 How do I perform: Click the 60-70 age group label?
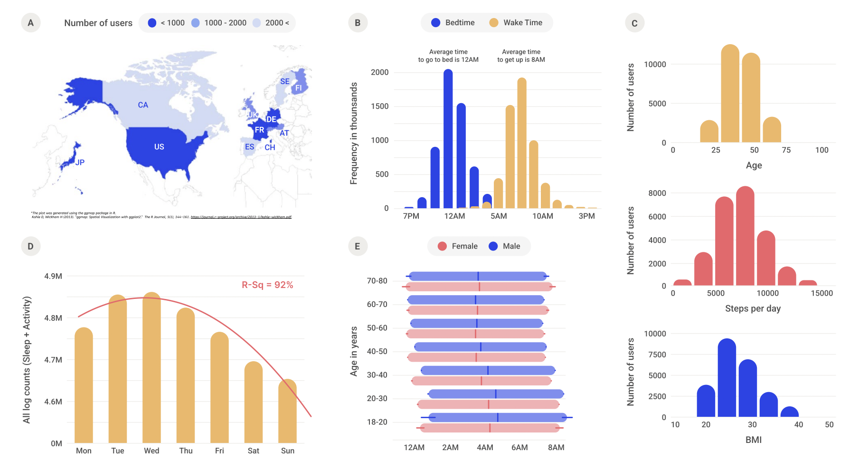(x=377, y=304)
